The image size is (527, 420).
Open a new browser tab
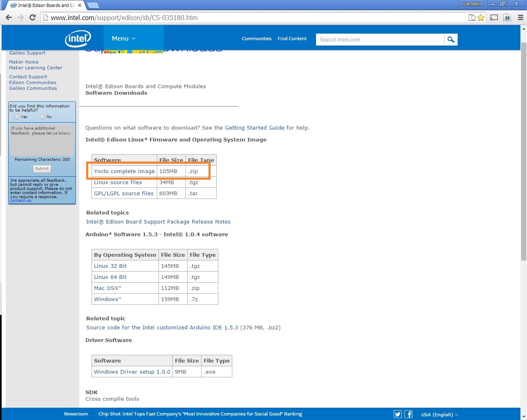coord(93,5)
